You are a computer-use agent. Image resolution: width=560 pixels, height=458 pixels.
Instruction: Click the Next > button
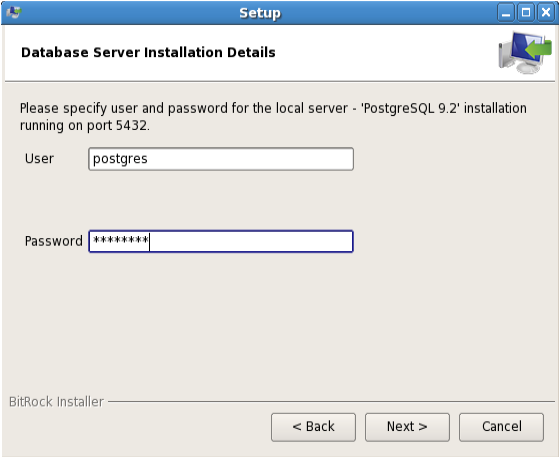coord(407,427)
